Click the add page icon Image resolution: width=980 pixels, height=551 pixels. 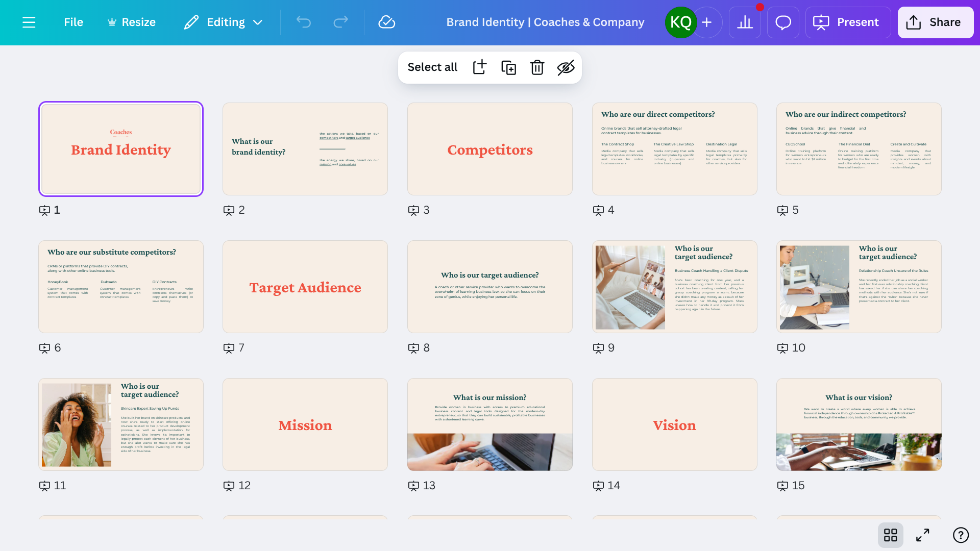point(479,67)
